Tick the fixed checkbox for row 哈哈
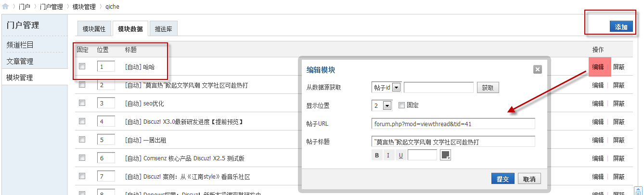 coord(82,66)
